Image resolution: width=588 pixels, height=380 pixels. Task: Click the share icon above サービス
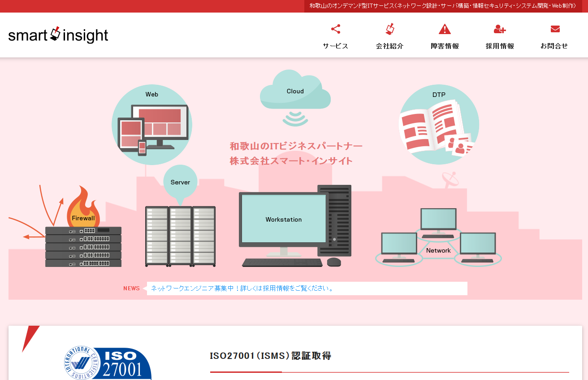(x=336, y=29)
